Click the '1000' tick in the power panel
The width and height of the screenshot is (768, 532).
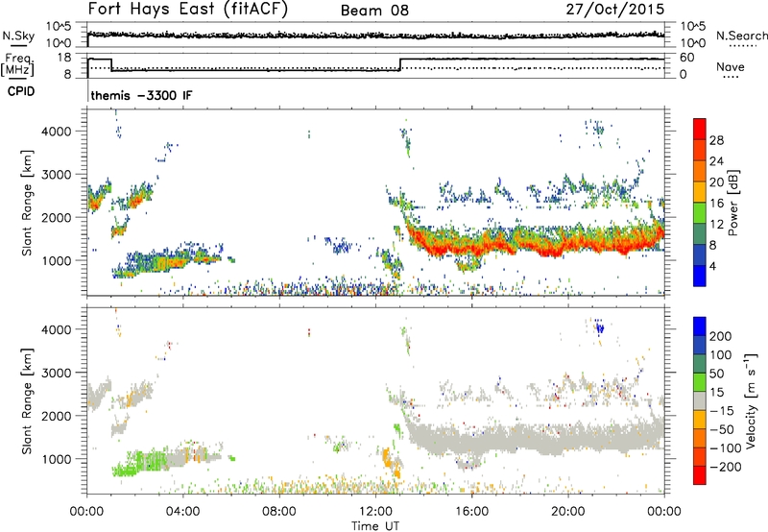(56, 260)
